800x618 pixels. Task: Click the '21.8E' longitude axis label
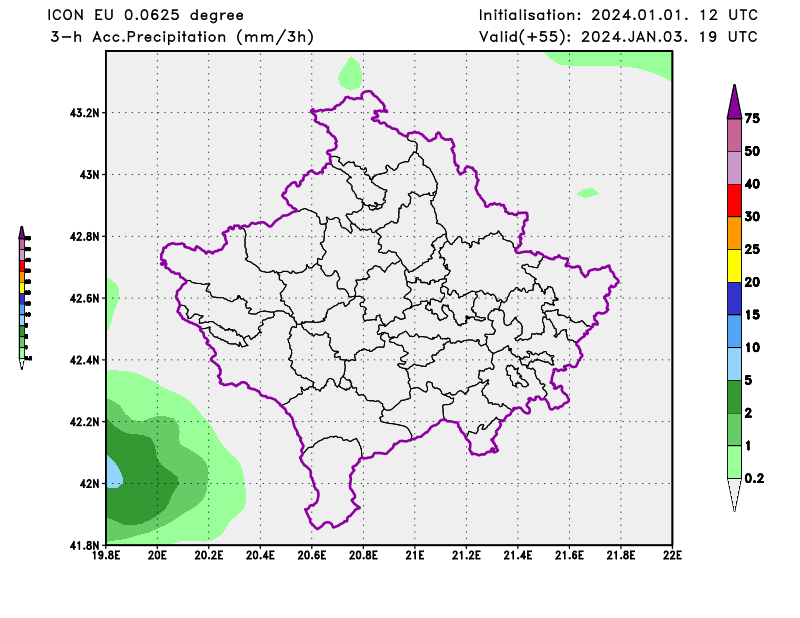(621, 555)
